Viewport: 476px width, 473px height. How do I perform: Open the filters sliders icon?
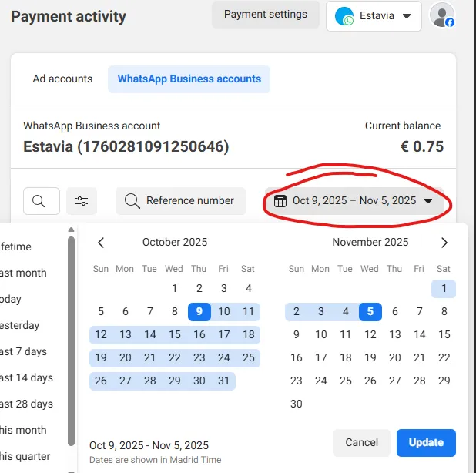click(81, 201)
